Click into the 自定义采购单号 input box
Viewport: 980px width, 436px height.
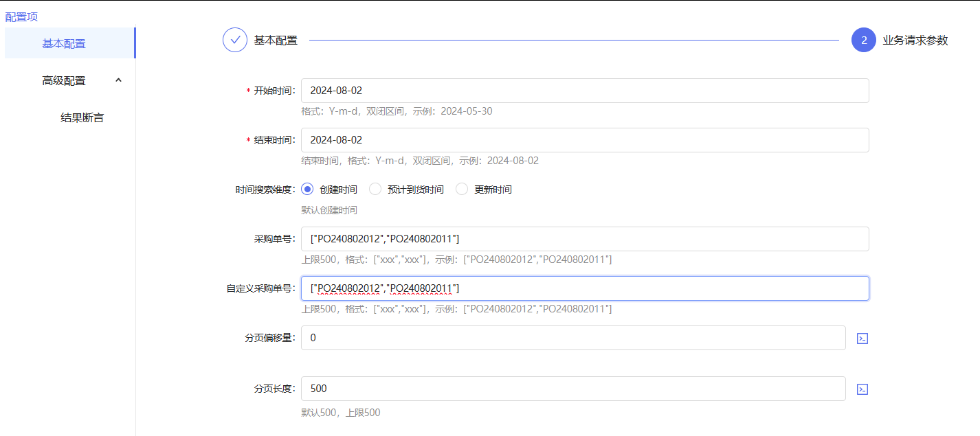click(584, 288)
